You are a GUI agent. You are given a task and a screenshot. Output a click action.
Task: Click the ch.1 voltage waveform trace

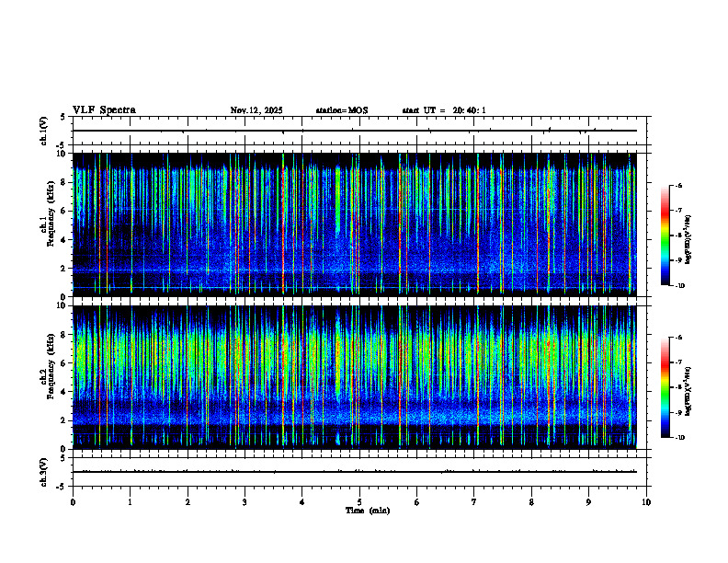pos(355,131)
